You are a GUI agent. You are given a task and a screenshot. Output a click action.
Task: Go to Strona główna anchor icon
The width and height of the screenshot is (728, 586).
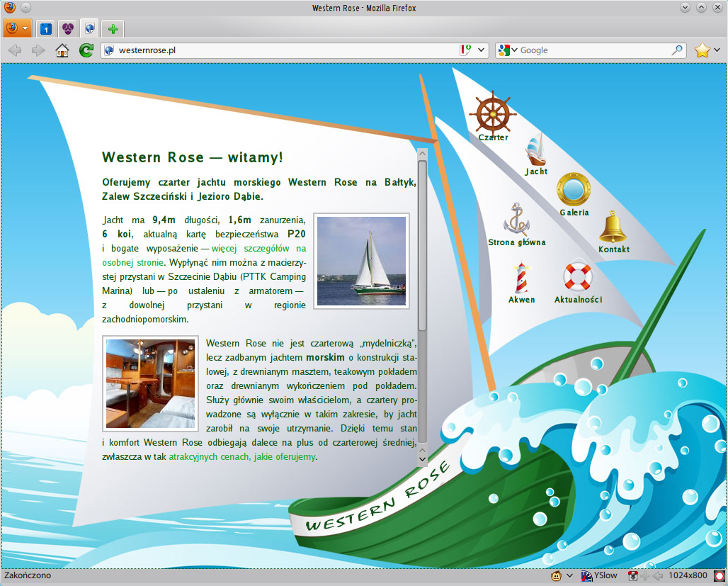pyautogui.click(x=516, y=220)
